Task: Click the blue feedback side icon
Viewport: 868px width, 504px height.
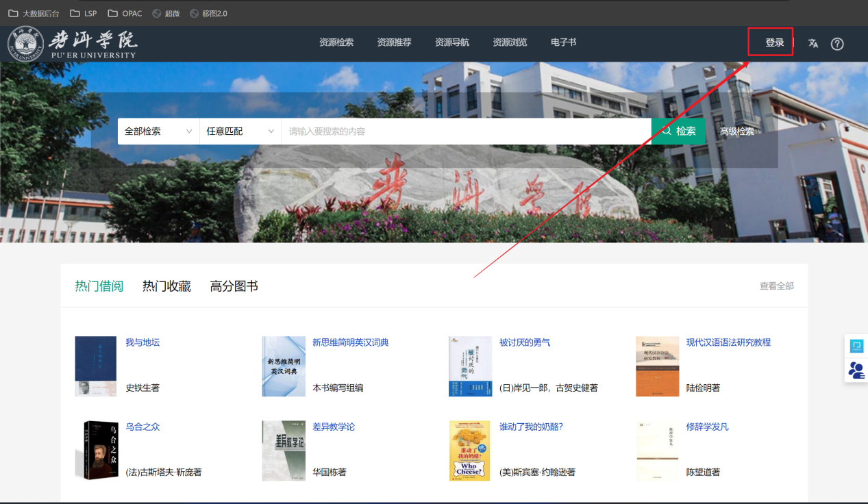Action: click(856, 346)
